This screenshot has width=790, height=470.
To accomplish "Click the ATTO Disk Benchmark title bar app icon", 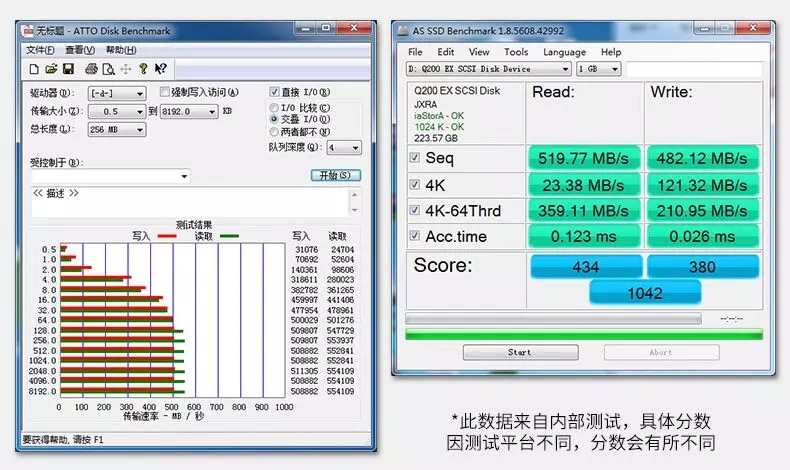I will tap(27, 31).
